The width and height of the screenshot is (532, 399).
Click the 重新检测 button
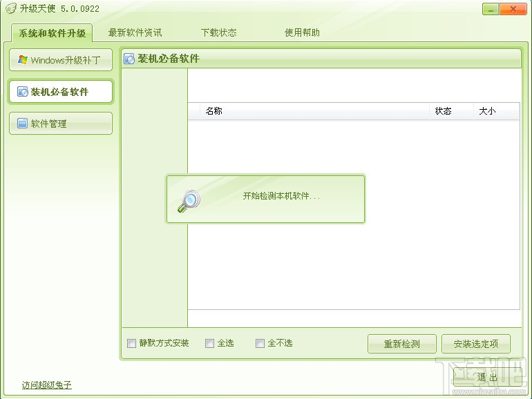pyautogui.click(x=401, y=344)
